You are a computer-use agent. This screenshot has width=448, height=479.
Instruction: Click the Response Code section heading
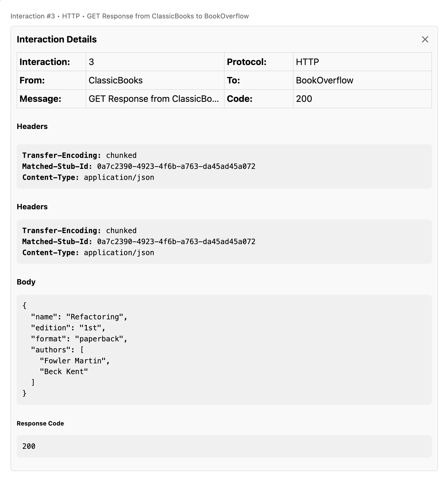coord(40,423)
